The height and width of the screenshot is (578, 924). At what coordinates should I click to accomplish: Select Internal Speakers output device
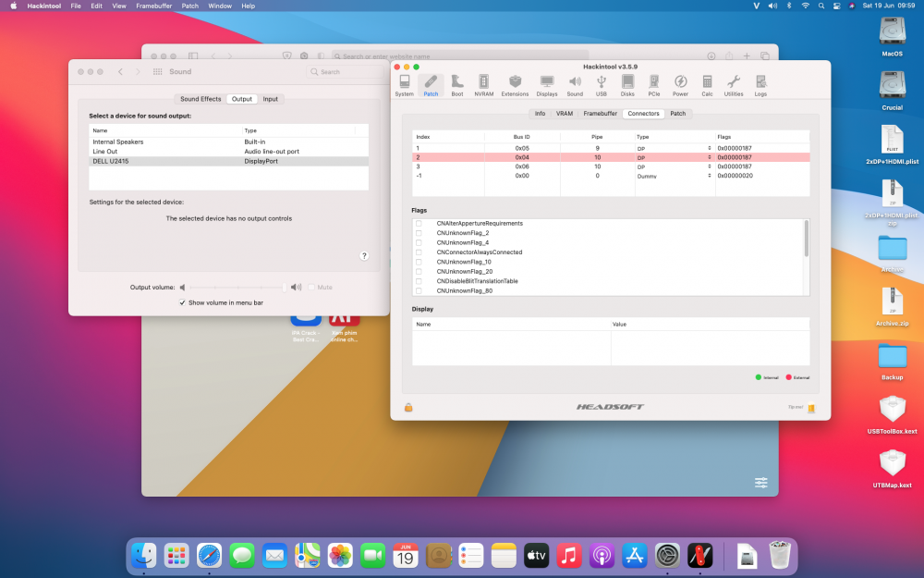click(x=228, y=142)
